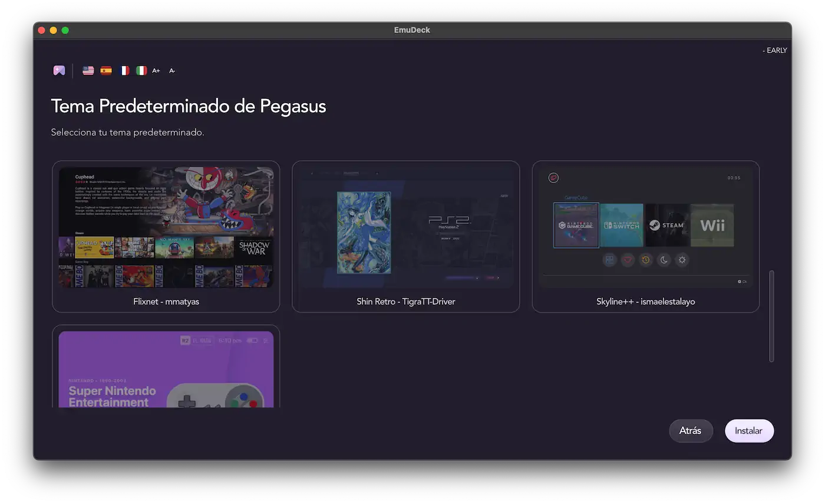Choose the French flag language icon

(124, 71)
